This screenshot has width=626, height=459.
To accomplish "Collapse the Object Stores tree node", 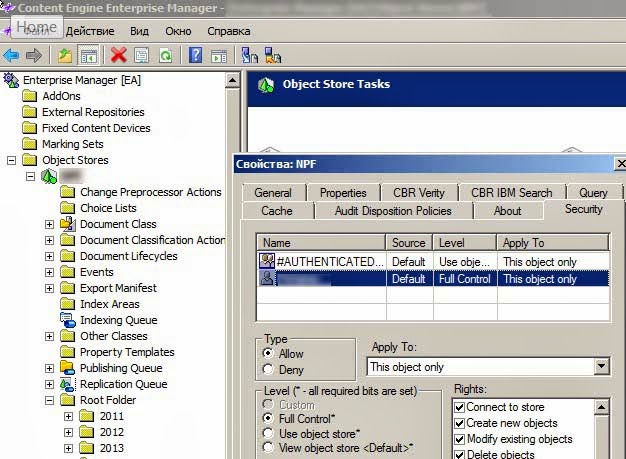I will click(x=11, y=160).
